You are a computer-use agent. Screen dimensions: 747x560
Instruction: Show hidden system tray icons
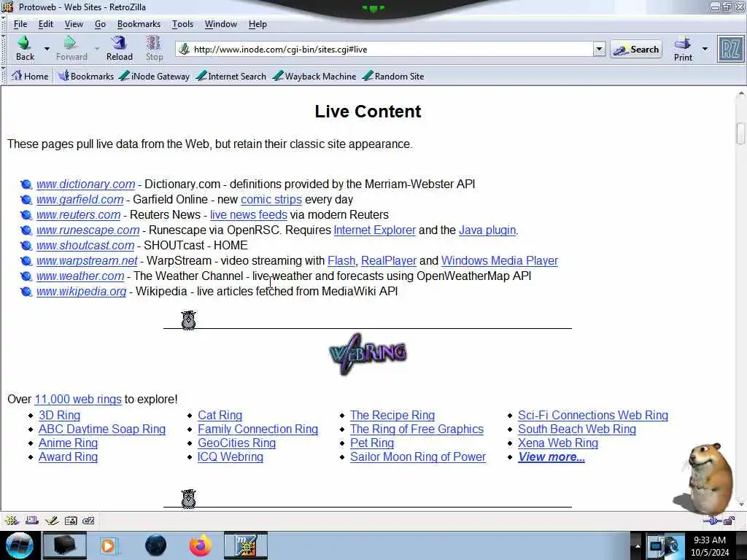pos(638,545)
